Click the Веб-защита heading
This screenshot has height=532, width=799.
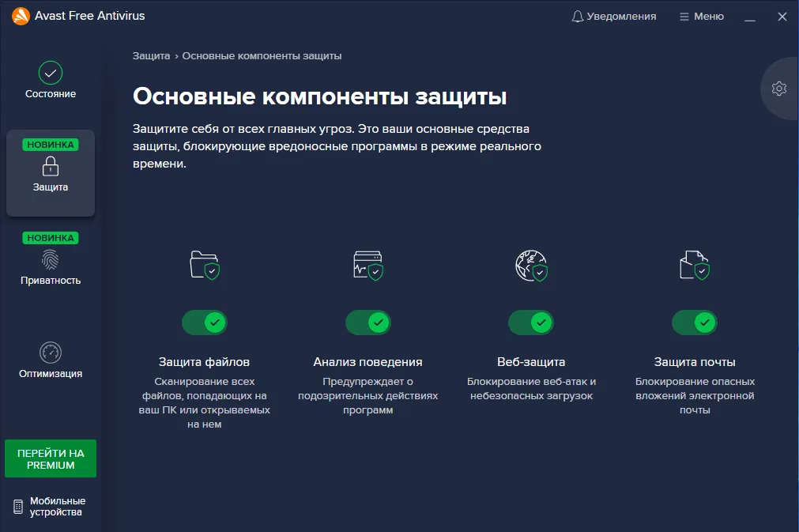pos(531,362)
